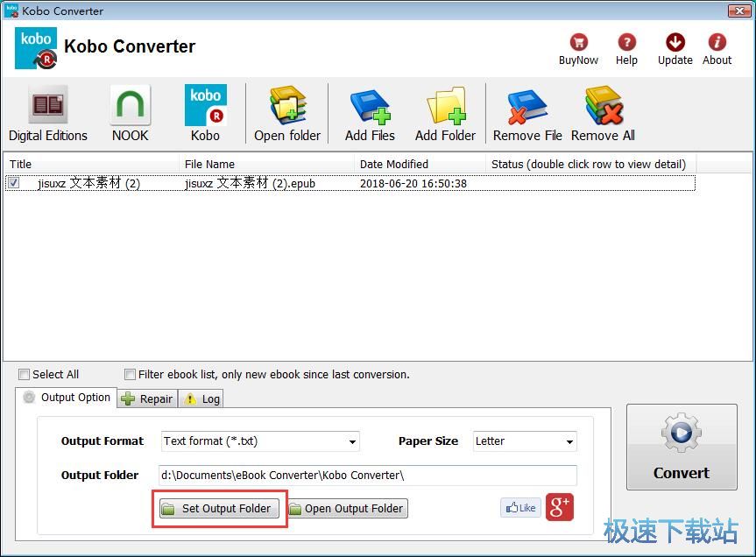
Task: Sort by the File Name column header
Action: point(266,164)
